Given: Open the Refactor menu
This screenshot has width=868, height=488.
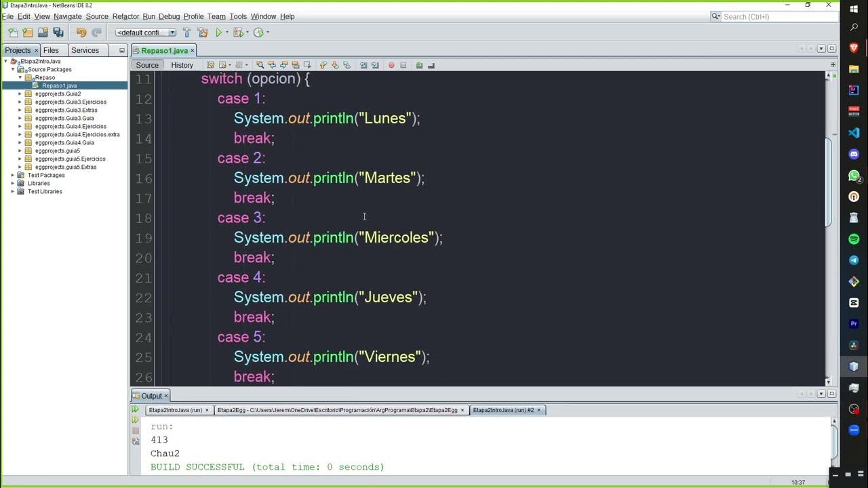Looking at the screenshot, I should (x=125, y=16).
